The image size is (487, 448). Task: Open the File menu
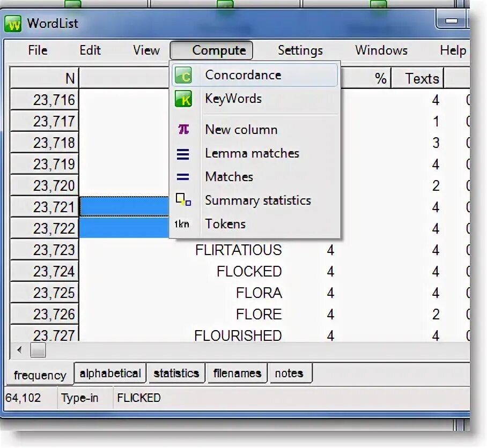tap(38, 50)
